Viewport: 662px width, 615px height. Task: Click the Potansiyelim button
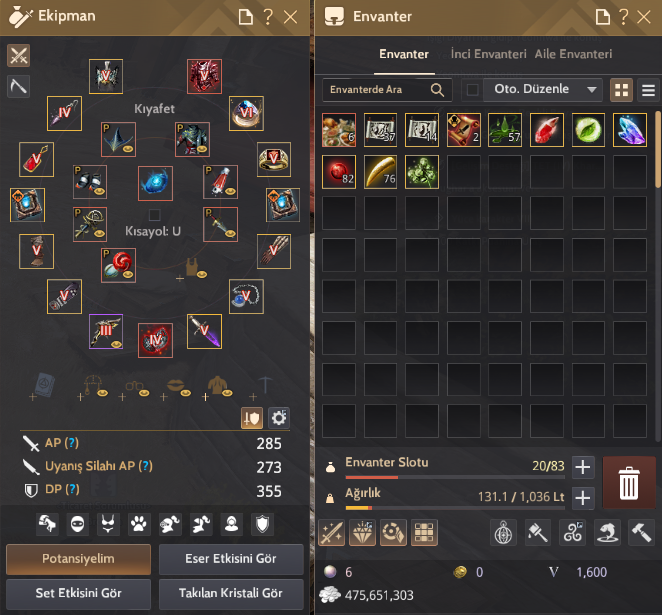79,559
